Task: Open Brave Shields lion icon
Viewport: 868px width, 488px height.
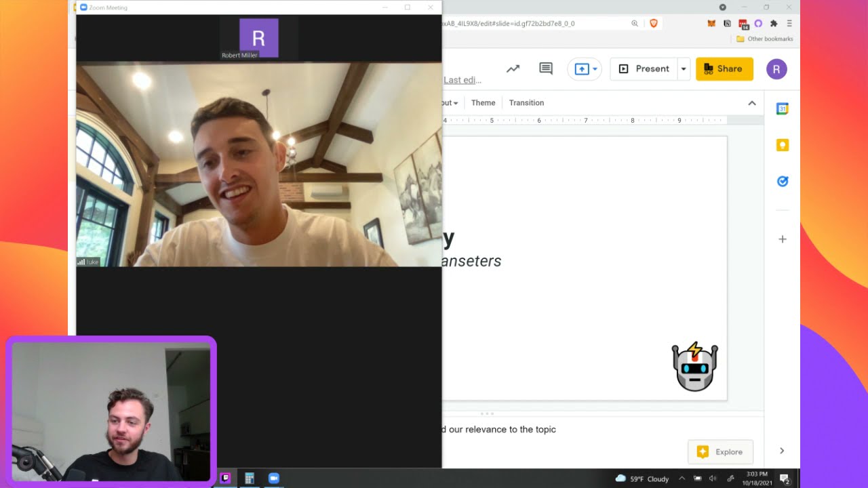Action: click(654, 23)
